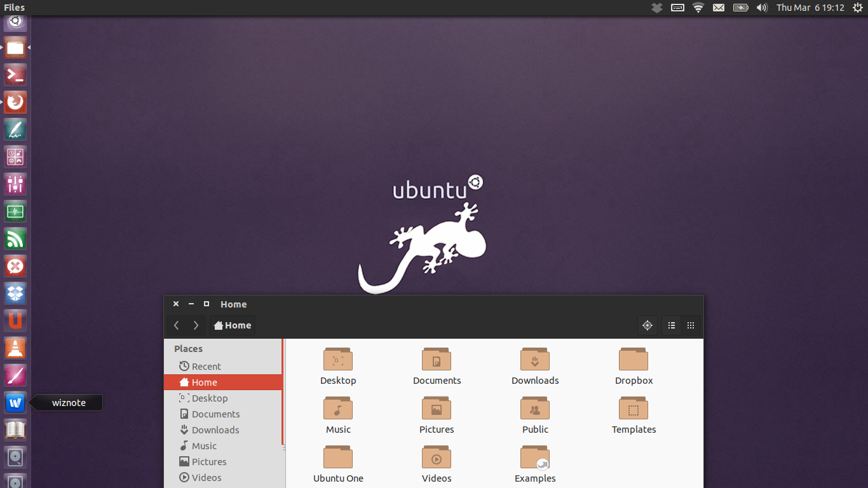
Task: Open the Dropbox folder icon
Action: point(634,360)
